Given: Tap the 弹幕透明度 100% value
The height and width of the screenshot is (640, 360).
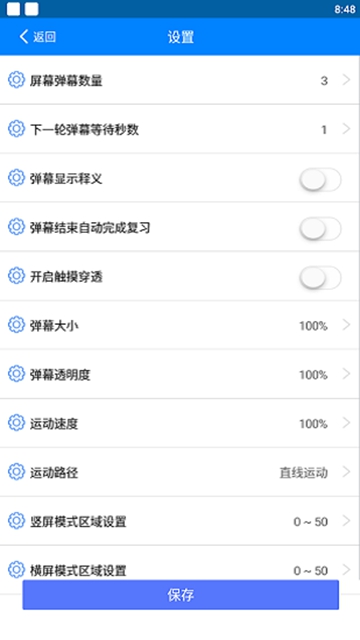Looking at the screenshot, I should pyautogui.click(x=313, y=375).
